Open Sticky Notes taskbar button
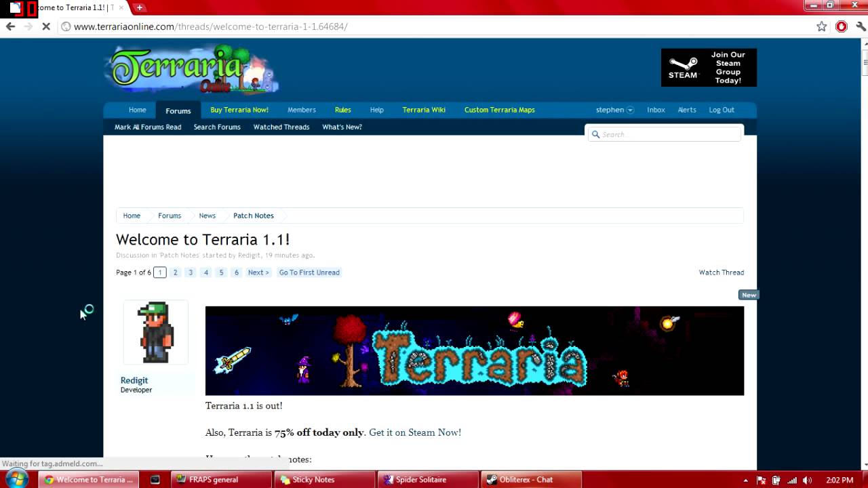 coord(325,479)
